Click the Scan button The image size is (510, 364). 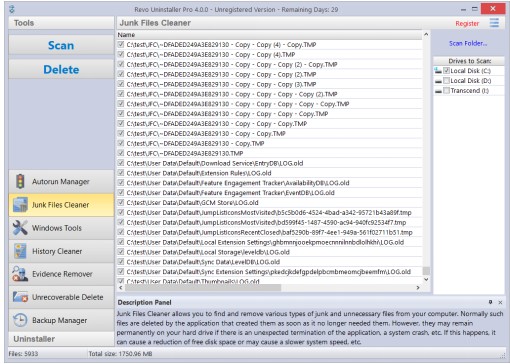coord(61,45)
